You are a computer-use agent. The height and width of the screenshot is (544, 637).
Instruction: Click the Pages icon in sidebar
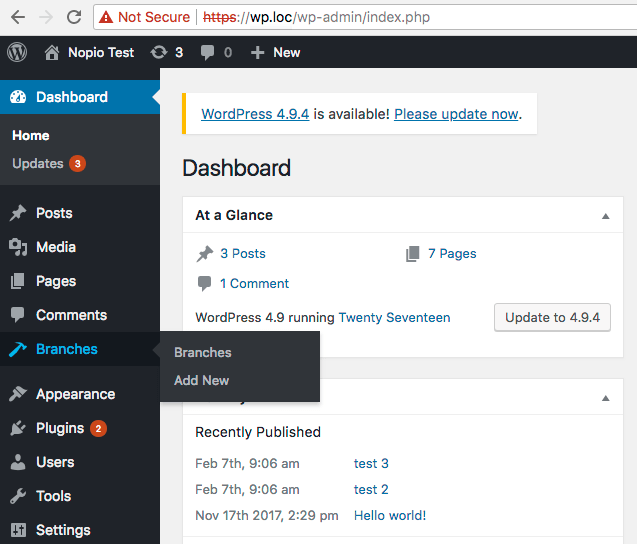coord(18,281)
